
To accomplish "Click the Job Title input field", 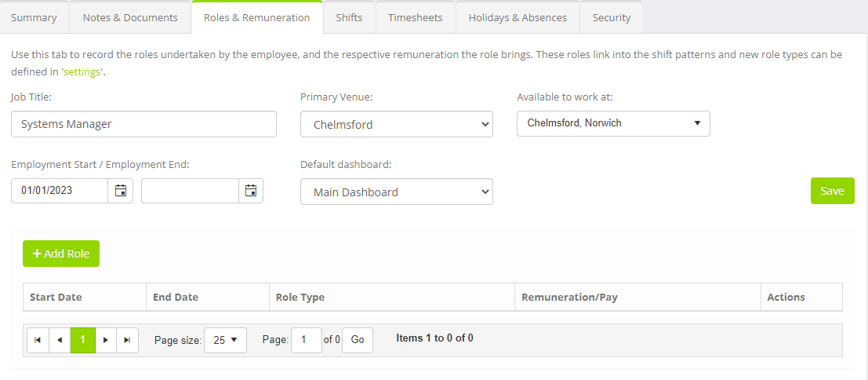I will click(x=143, y=124).
